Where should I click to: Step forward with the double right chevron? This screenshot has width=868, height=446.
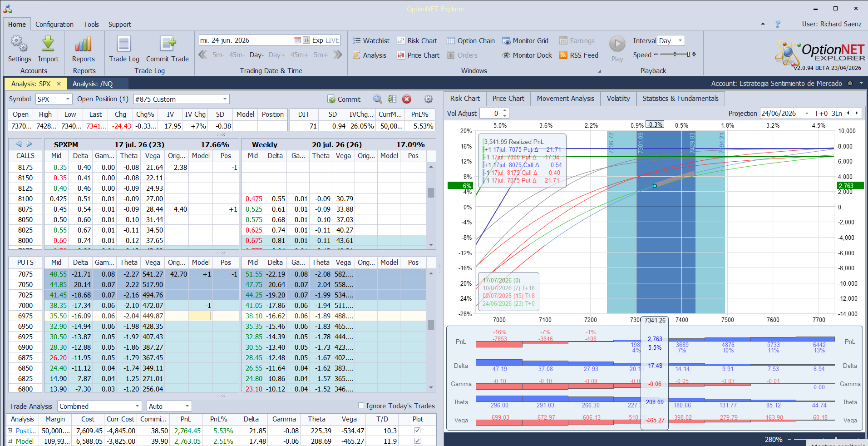pos(337,55)
